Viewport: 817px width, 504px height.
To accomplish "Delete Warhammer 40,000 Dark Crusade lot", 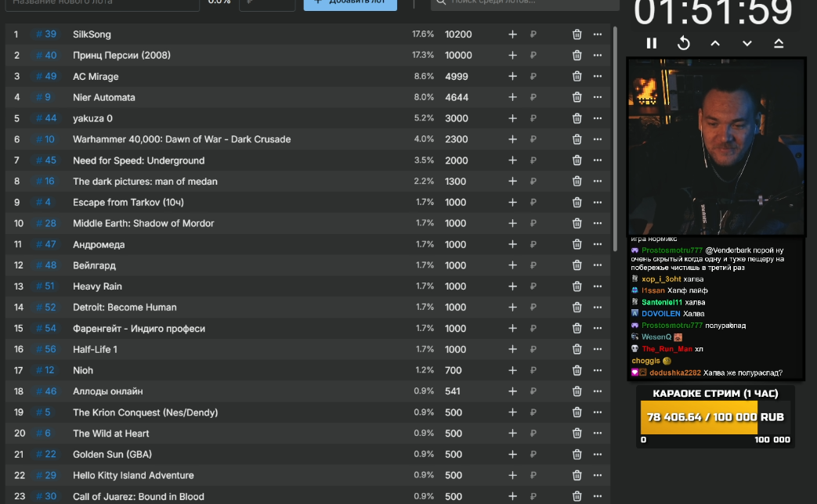I will click(577, 139).
